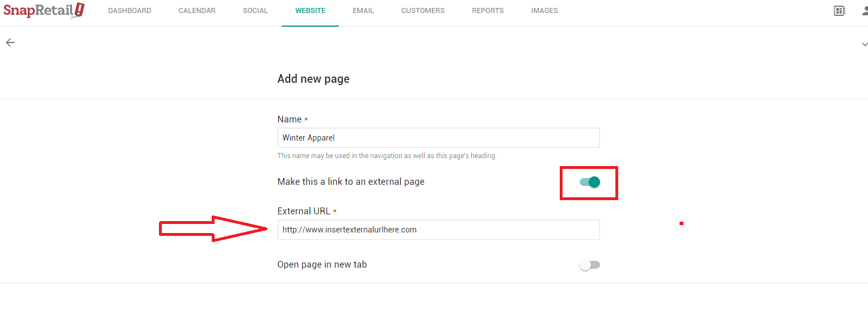Viewport: 868px width, 309px height.
Task: Click into the External URL field
Action: (438, 230)
